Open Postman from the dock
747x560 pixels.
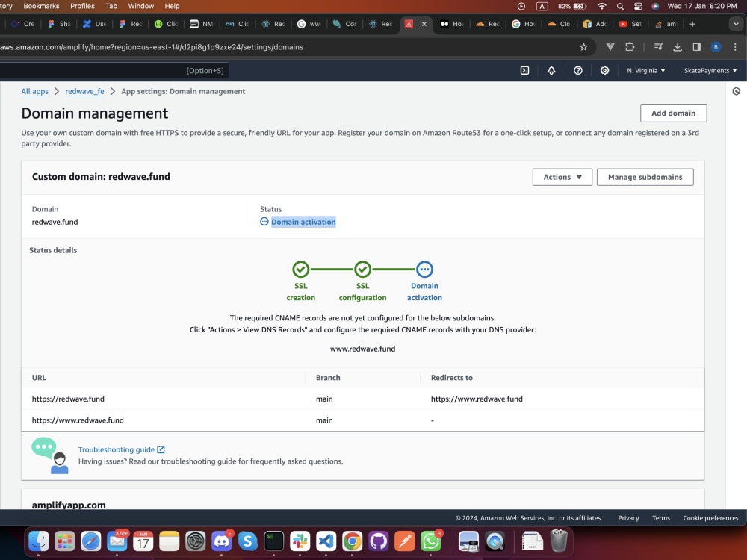404,541
